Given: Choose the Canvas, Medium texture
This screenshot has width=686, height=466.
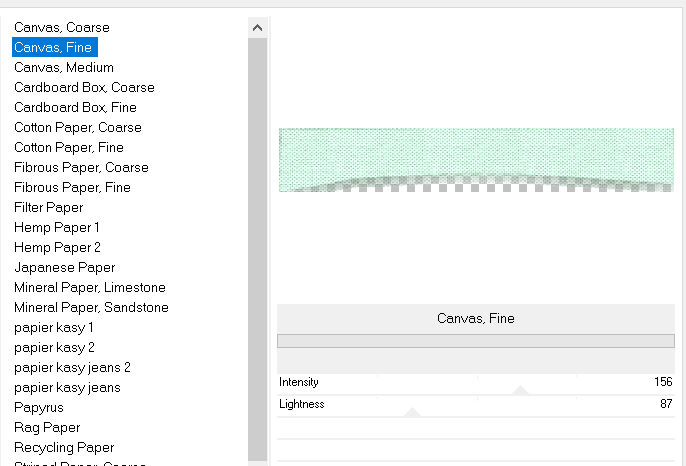Looking at the screenshot, I should click(x=64, y=67).
